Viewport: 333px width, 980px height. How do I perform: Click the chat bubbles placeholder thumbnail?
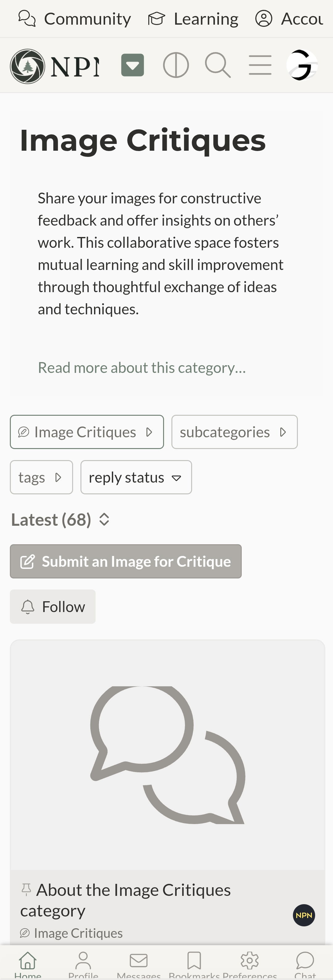167,755
